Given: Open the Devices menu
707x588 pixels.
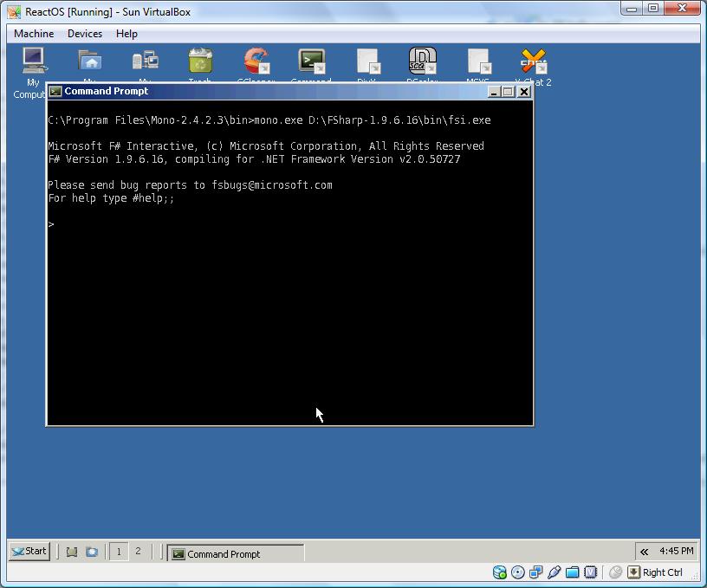Looking at the screenshot, I should [x=85, y=34].
